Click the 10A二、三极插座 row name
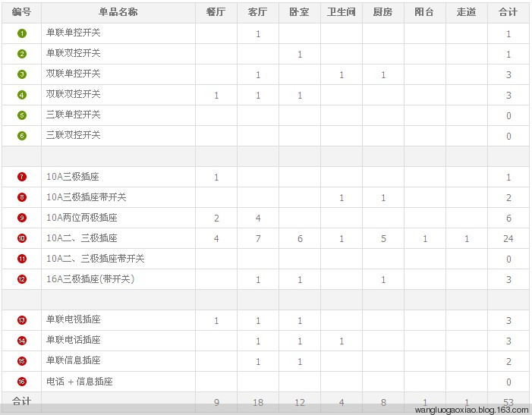532x415 pixels. coord(82,238)
